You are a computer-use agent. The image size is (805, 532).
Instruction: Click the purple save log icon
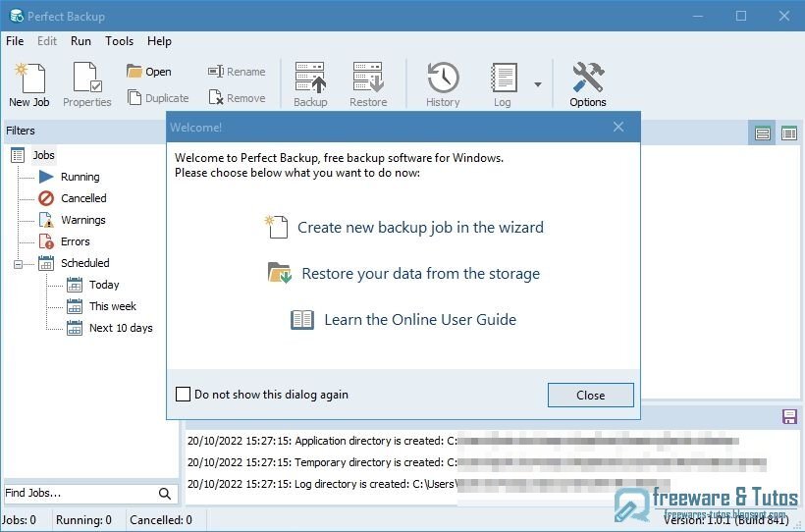tap(789, 416)
